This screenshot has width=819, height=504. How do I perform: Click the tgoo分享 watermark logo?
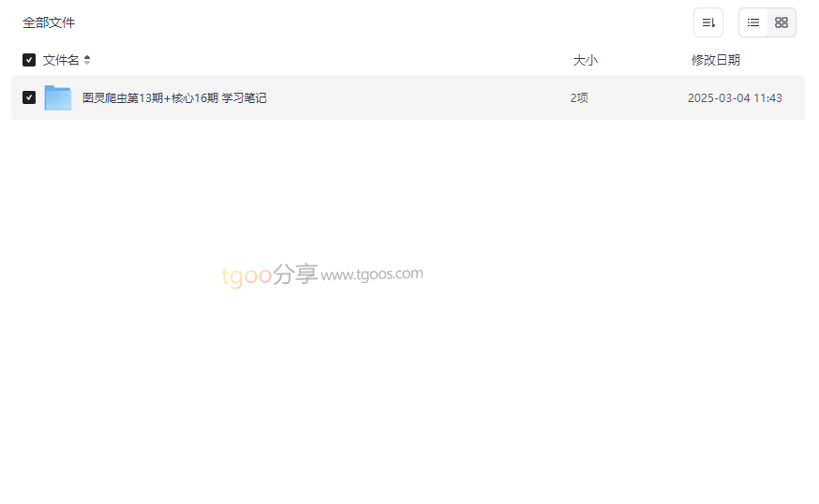coord(269,274)
